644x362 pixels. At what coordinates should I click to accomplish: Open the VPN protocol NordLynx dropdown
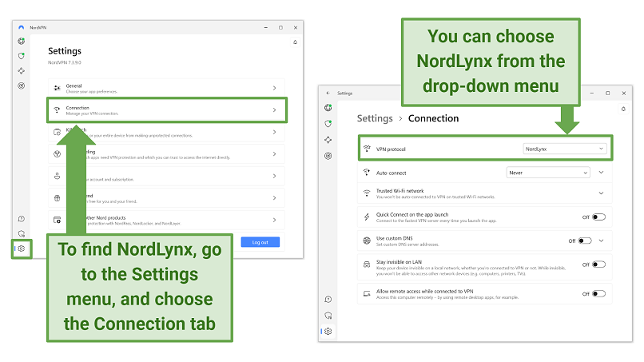click(x=564, y=149)
